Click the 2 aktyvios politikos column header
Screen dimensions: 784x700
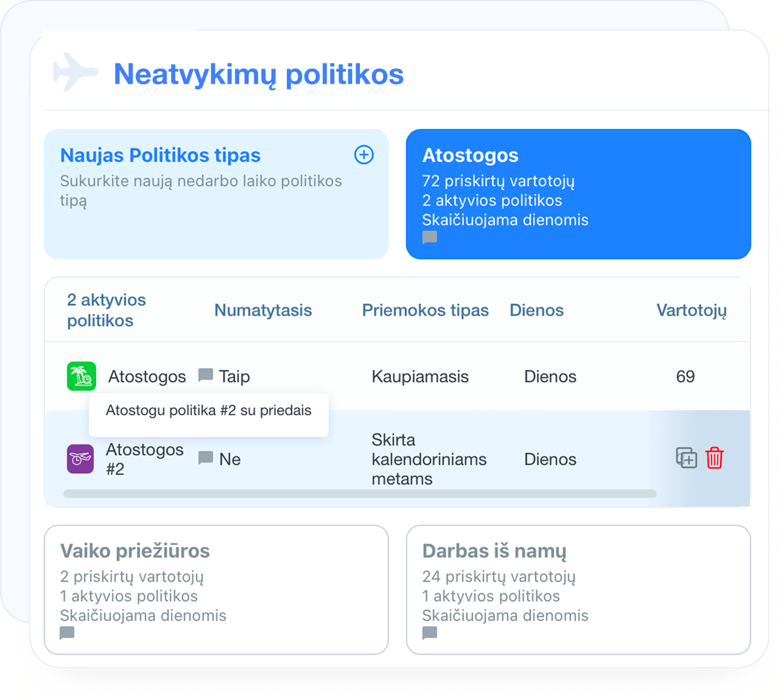(105, 310)
